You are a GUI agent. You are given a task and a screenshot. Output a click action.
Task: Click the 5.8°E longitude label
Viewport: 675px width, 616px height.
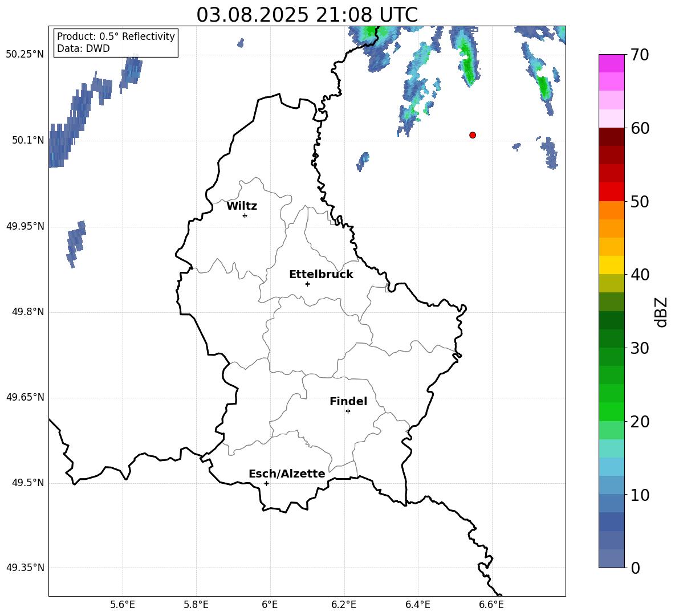[196, 605]
